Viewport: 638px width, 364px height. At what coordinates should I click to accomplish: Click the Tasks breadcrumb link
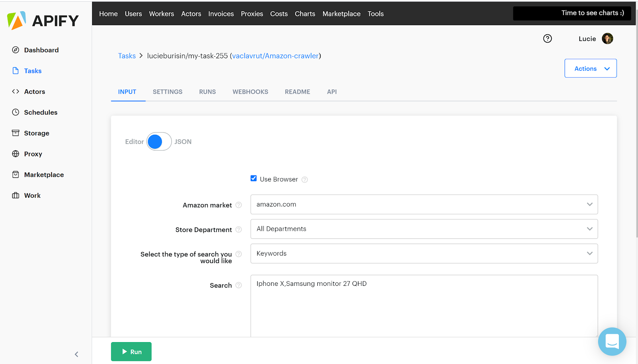click(127, 56)
